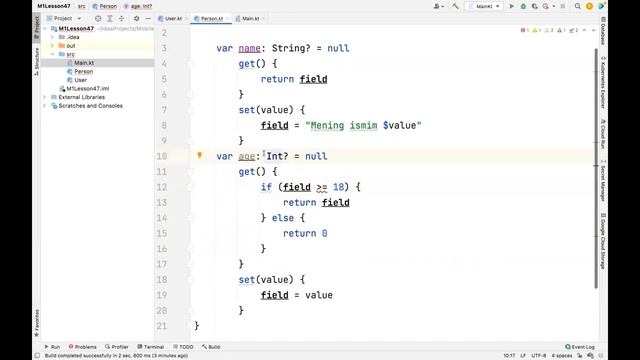Open Project panel options gear
Image resolution: width=640 pixels, height=360 pixels.
point(136,18)
